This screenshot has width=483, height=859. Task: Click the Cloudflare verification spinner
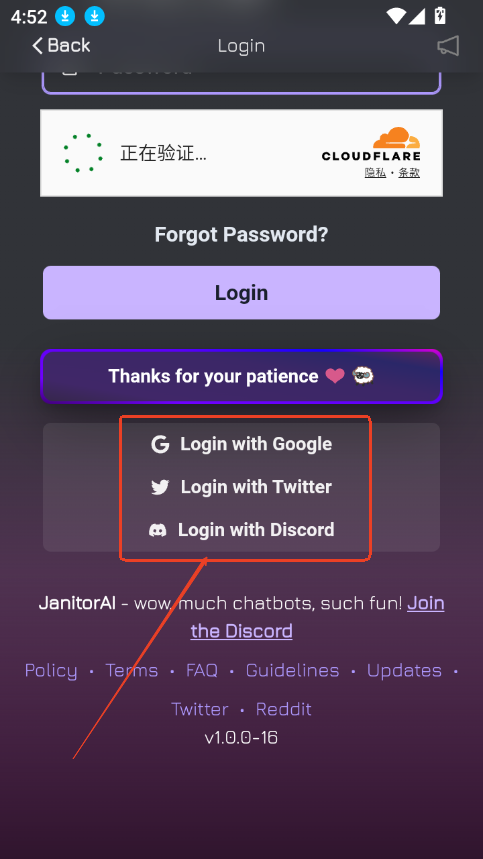click(x=83, y=153)
